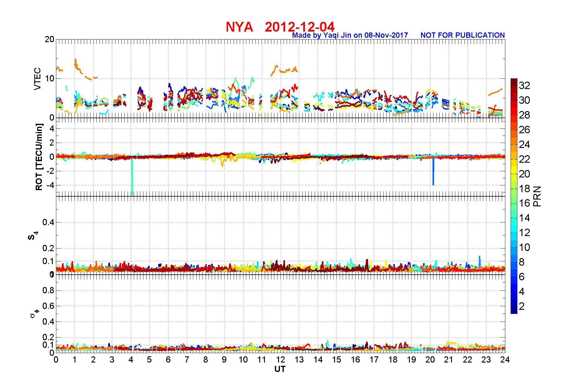The image size is (561, 392).
Task: Select the VTEC y-axis label
Action: (37, 79)
